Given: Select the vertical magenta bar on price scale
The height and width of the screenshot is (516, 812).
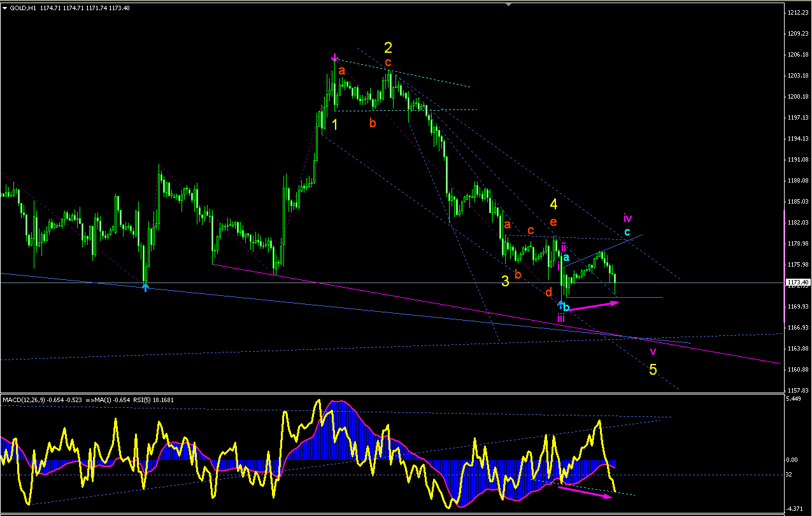Looking at the screenshot, I should (784, 265).
